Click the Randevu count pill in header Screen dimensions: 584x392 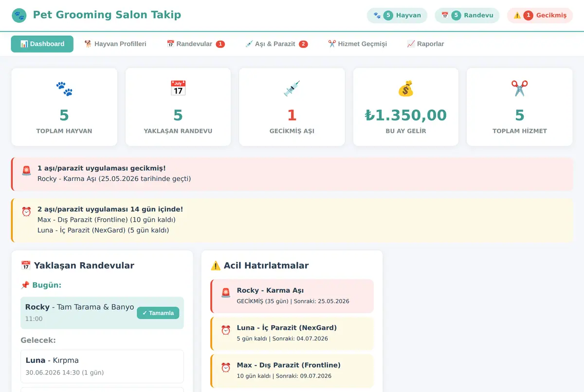pos(467,15)
